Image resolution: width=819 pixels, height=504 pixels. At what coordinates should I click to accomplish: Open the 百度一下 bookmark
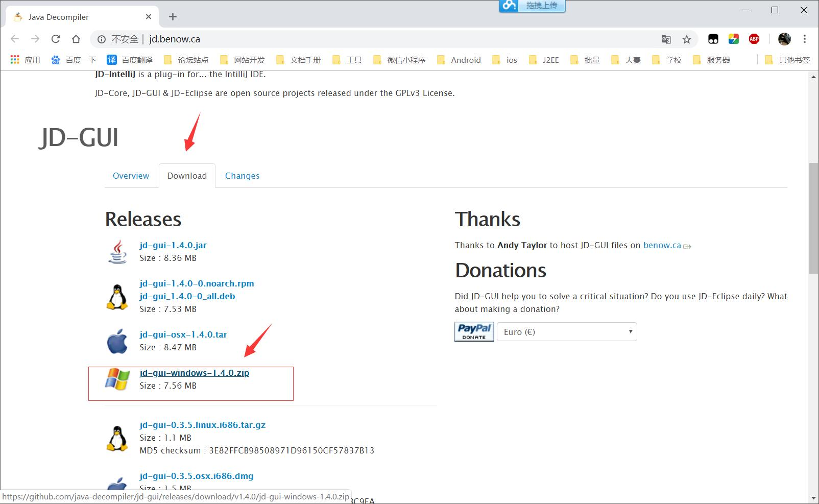click(74, 60)
